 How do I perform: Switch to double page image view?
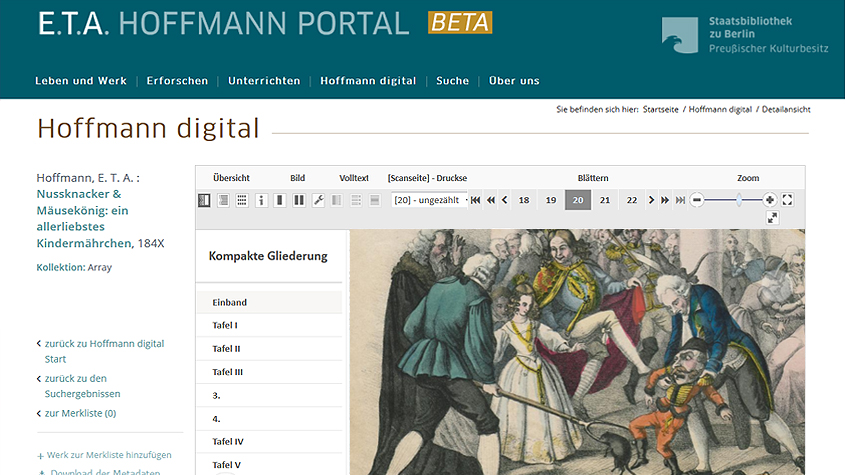299,200
